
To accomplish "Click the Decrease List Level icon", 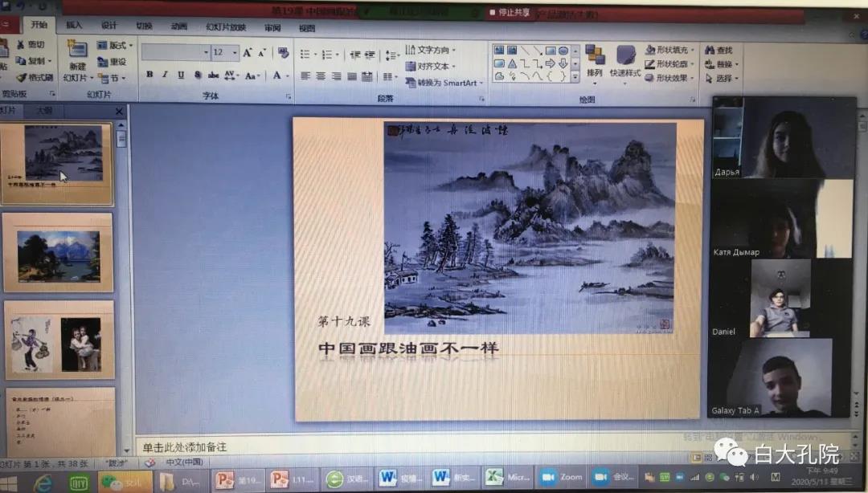I will (355, 55).
